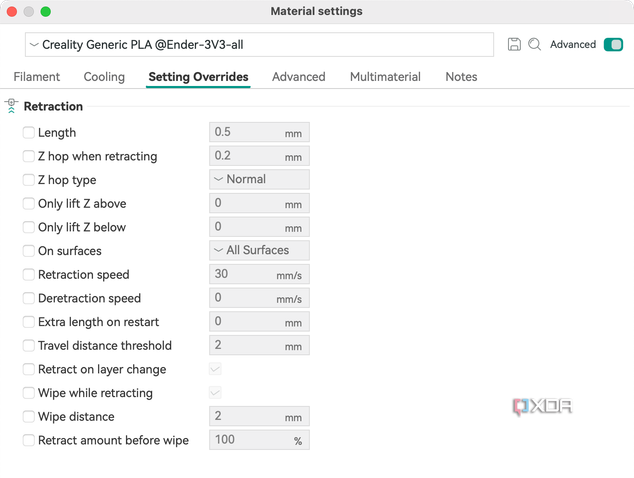Check the Z hop type override box
This screenshot has height=478, width=634.
click(x=29, y=180)
